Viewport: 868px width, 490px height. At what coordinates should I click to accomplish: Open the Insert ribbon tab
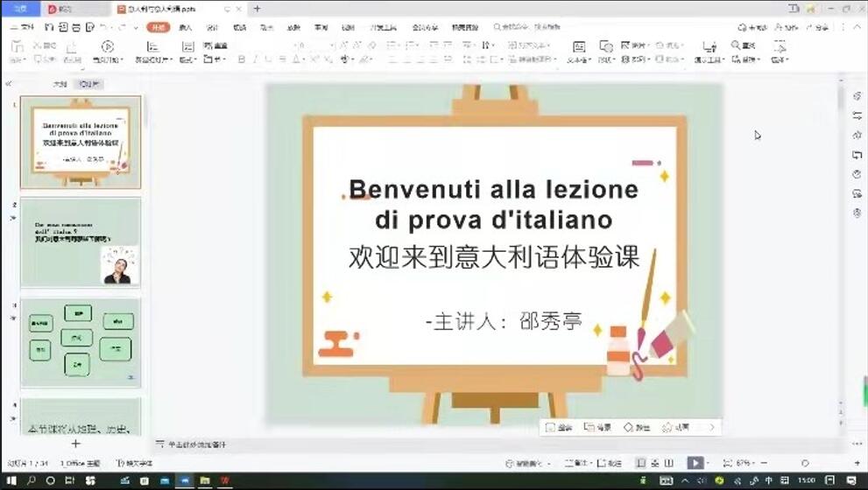(x=186, y=28)
